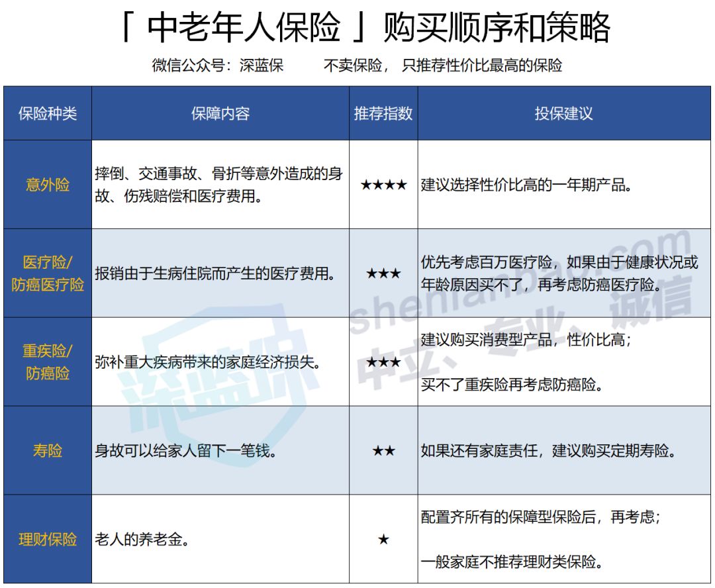715x588 pixels.
Task: Select the line 年龄原因买不了，再考虑防癌医疗险
Action: (542, 285)
